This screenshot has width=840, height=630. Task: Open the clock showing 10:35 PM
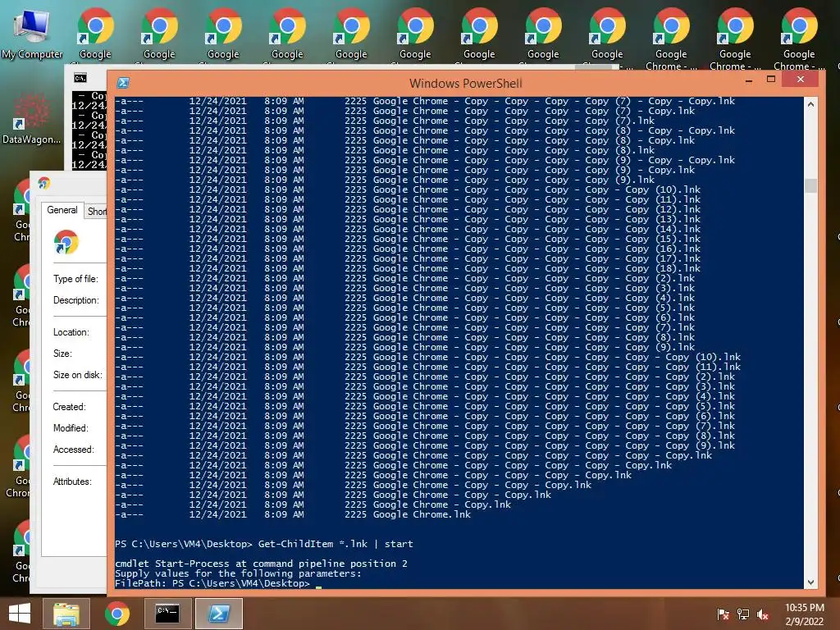click(x=804, y=614)
